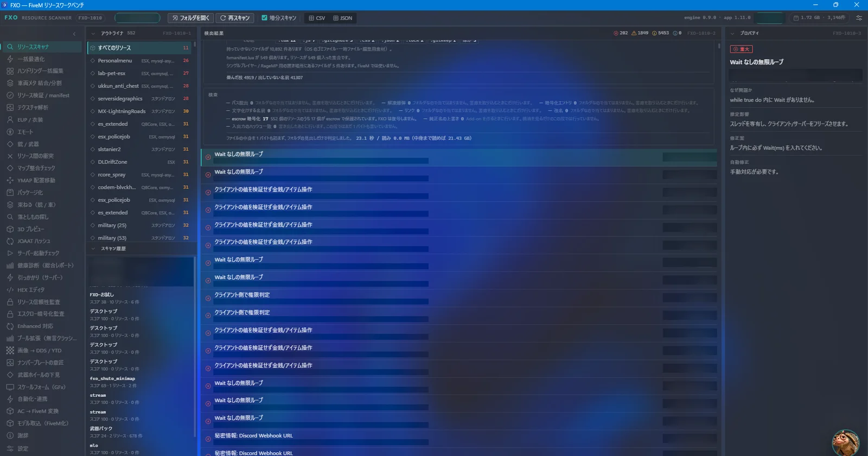Click the YMAP 配置移動 move-arrows icon

(10, 180)
